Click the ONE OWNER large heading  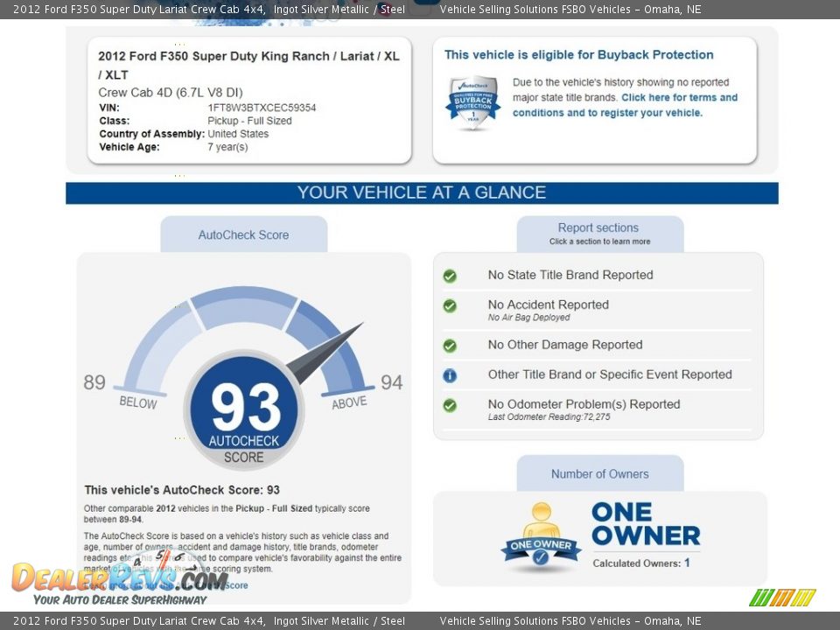tap(646, 524)
